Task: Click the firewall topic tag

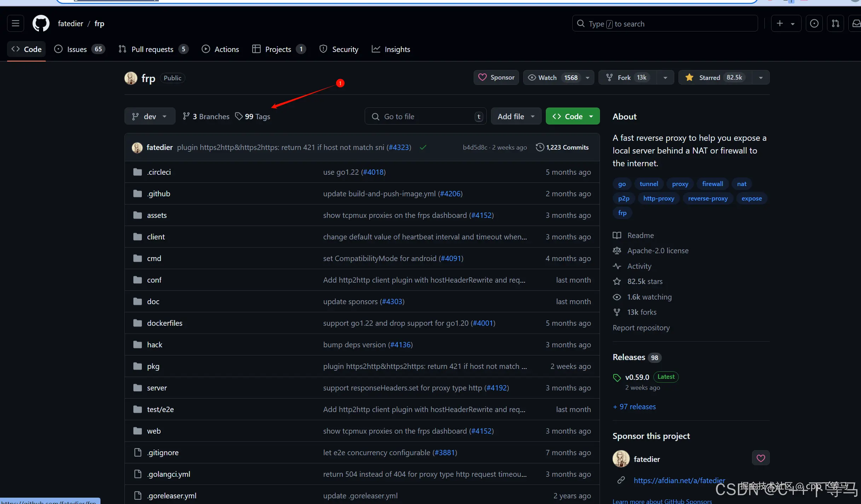Action: tap(712, 184)
